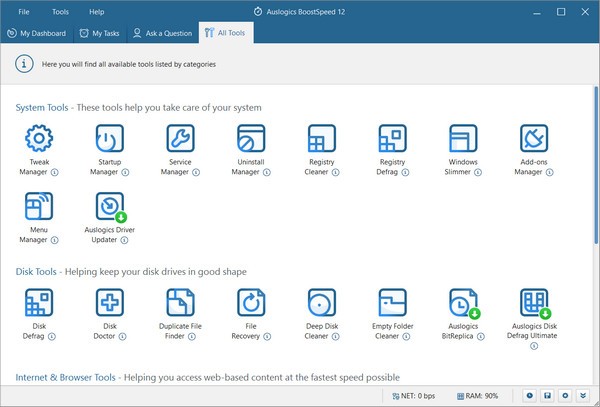Image resolution: width=600 pixels, height=407 pixels.
Task: Click the save icon in status bar
Action: coord(548,396)
